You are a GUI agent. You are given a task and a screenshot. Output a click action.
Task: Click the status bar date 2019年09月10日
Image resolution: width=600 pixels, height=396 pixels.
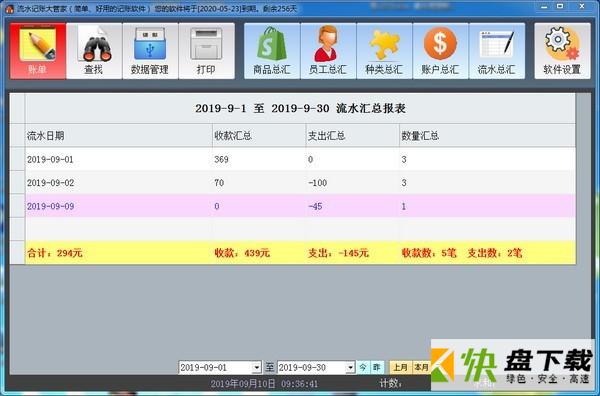pyautogui.click(x=243, y=383)
